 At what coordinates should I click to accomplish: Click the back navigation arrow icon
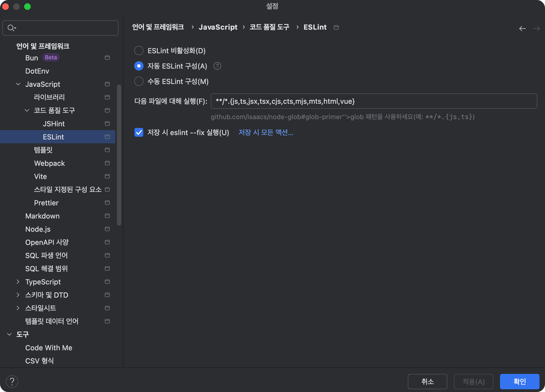(522, 29)
